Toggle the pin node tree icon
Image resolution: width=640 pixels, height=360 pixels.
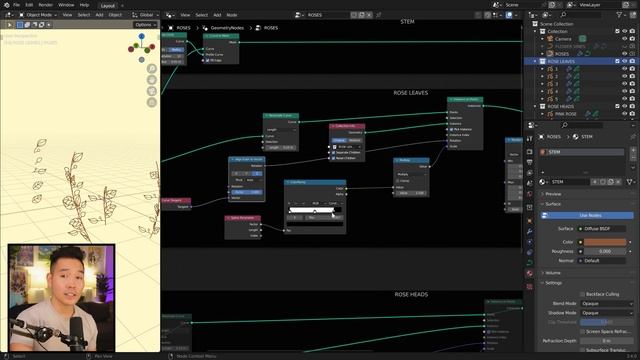pyautogui.click(x=379, y=15)
